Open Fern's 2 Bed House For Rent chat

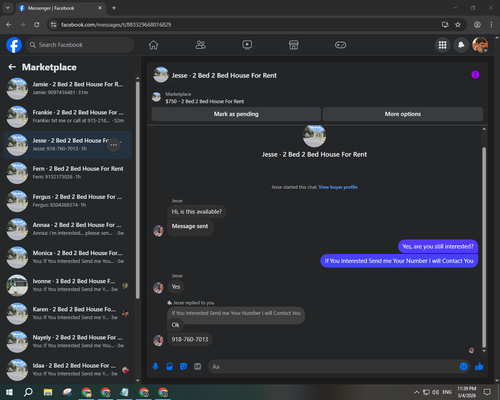(x=68, y=173)
